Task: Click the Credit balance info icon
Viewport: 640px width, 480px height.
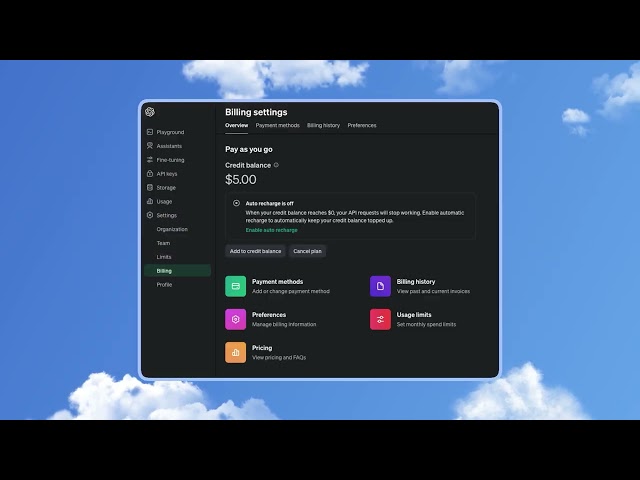Action: (x=276, y=165)
